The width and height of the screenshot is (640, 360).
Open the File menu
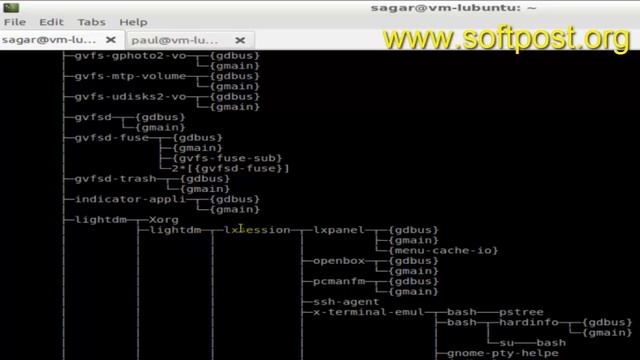point(15,22)
